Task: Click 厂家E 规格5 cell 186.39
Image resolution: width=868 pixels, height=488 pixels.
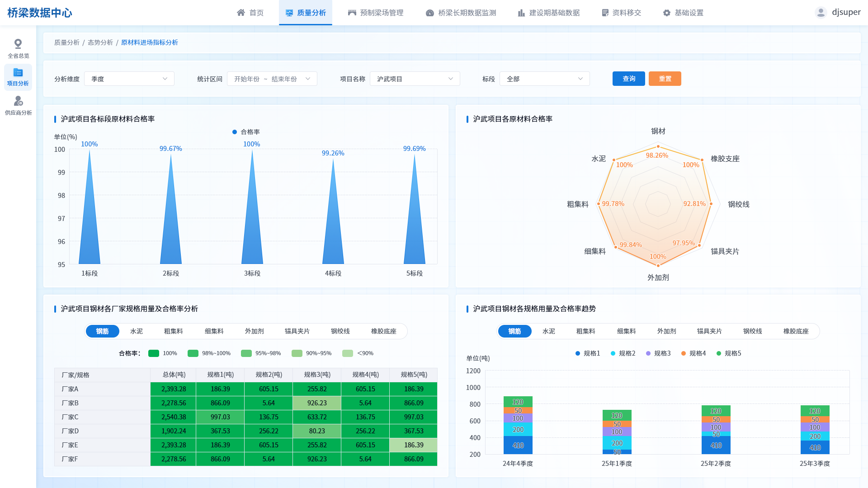Action: click(x=414, y=445)
